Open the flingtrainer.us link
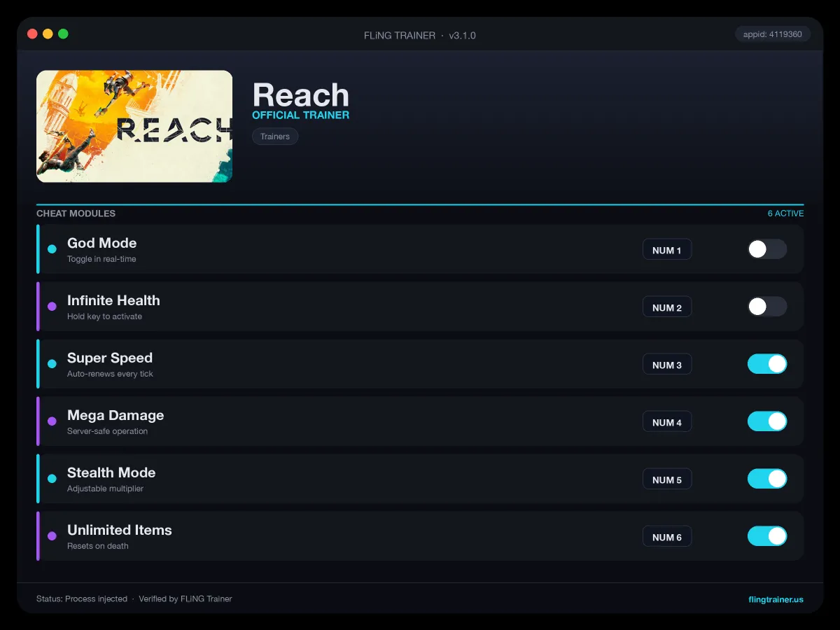Screen dimensions: 840x630 776,599
